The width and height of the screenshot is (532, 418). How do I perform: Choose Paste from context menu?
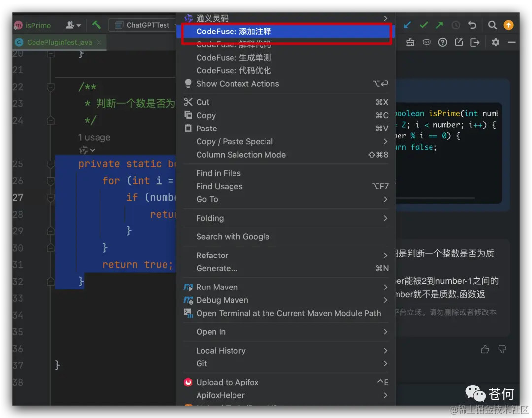285,129
